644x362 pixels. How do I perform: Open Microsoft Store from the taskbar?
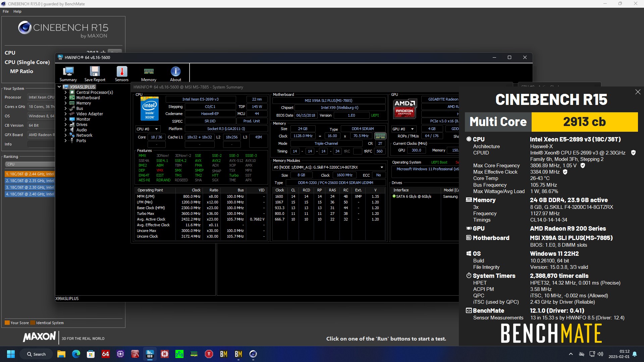91,354
